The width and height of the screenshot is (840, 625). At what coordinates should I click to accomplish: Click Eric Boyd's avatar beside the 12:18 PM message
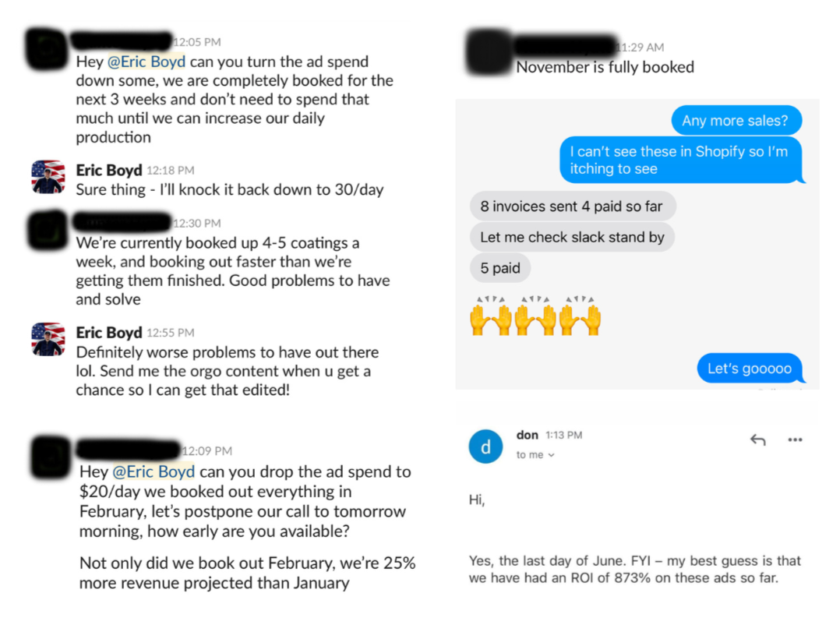48,177
